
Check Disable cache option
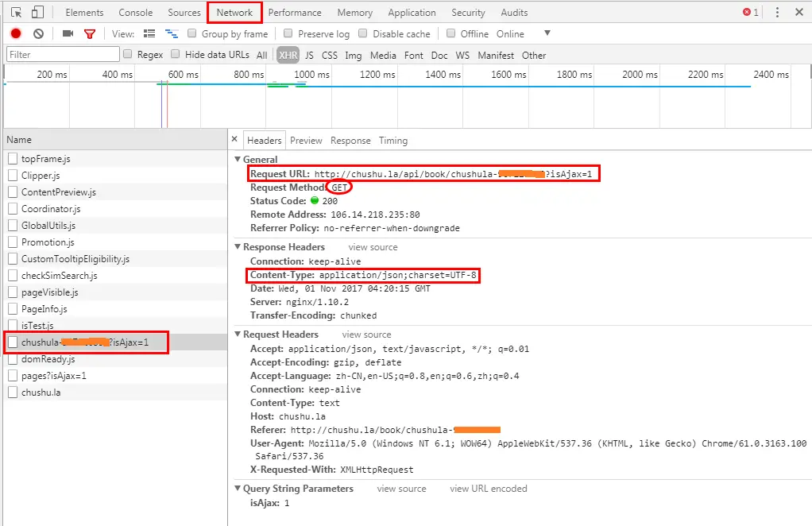tap(363, 33)
